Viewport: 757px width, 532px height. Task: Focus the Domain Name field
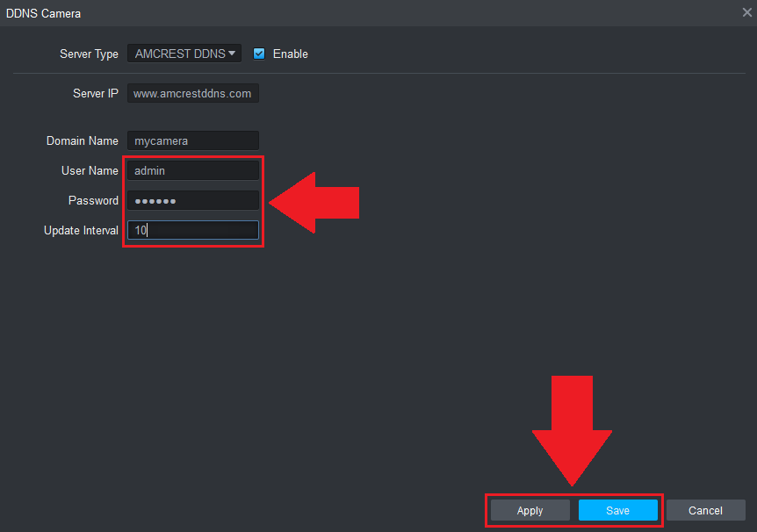pos(192,140)
